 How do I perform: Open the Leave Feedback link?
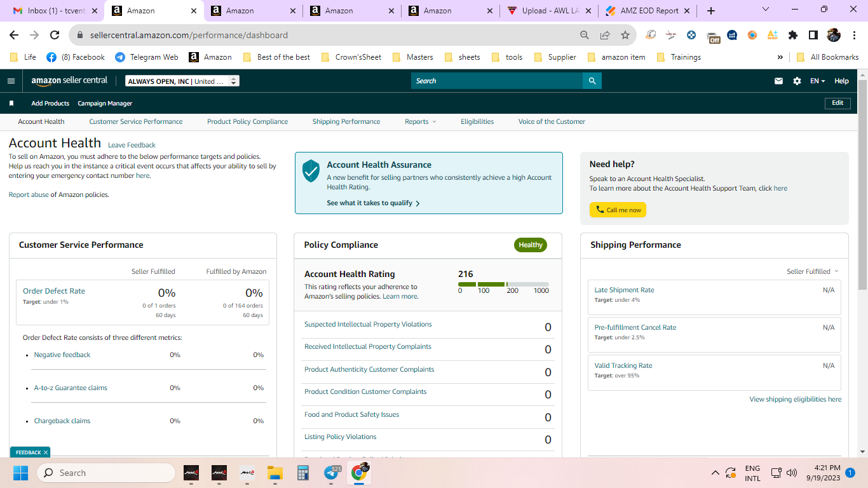[x=132, y=145]
